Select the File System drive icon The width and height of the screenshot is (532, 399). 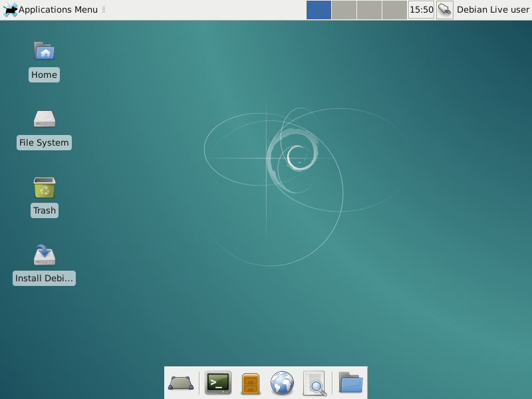[x=45, y=119]
